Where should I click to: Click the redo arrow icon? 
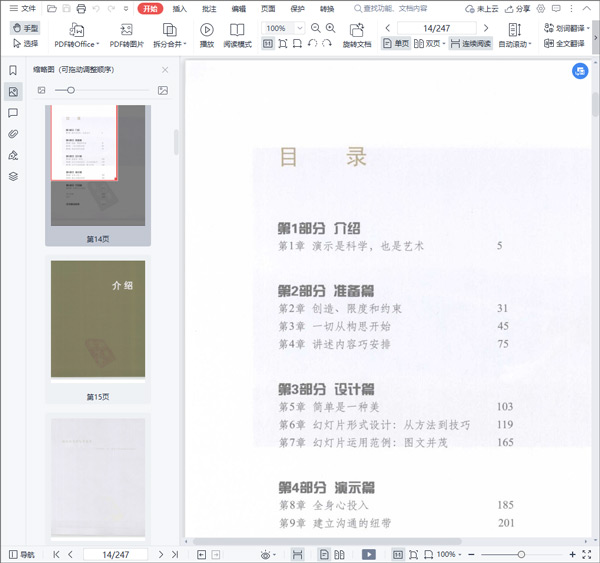[111, 8]
